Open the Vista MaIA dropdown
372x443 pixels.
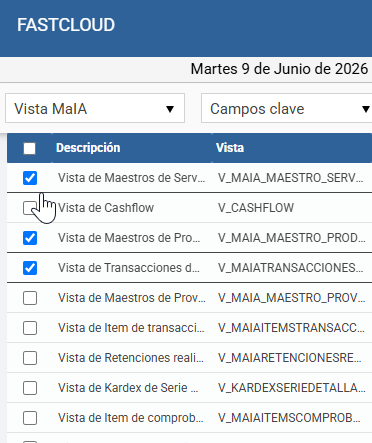[95, 108]
